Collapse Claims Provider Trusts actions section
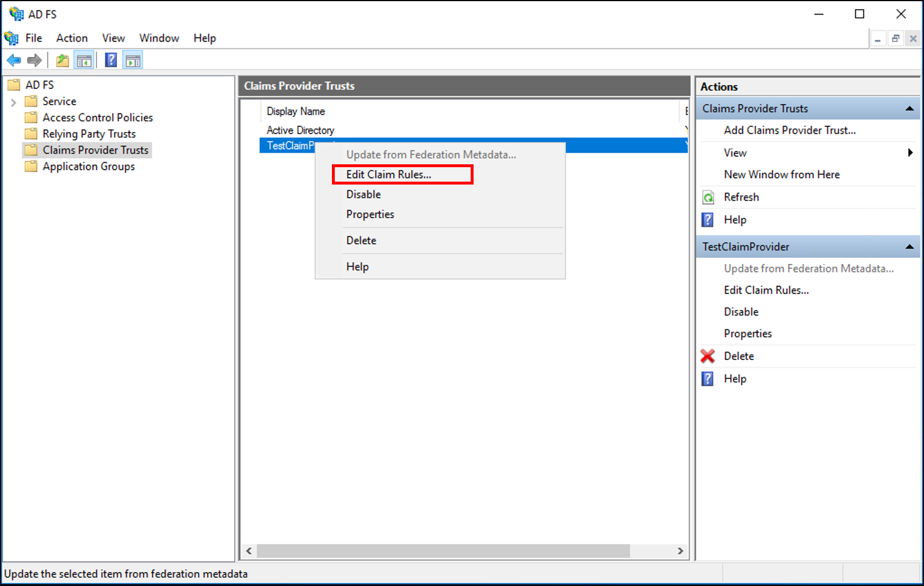Screen dimensions: 924x586 [x=910, y=109]
